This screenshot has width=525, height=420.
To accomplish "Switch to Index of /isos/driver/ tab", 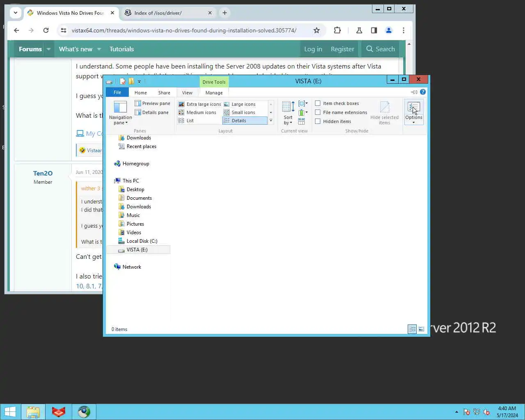I will pyautogui.click(x=169, y=13).
